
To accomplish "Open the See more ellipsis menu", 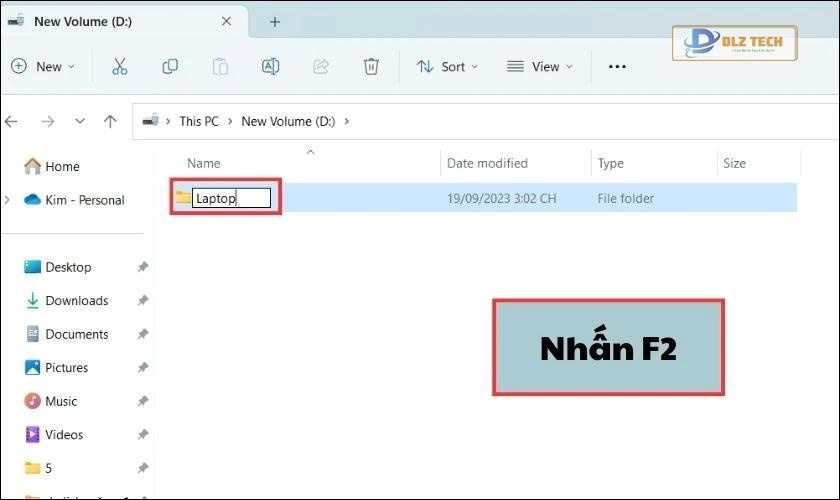I will 617,66.
